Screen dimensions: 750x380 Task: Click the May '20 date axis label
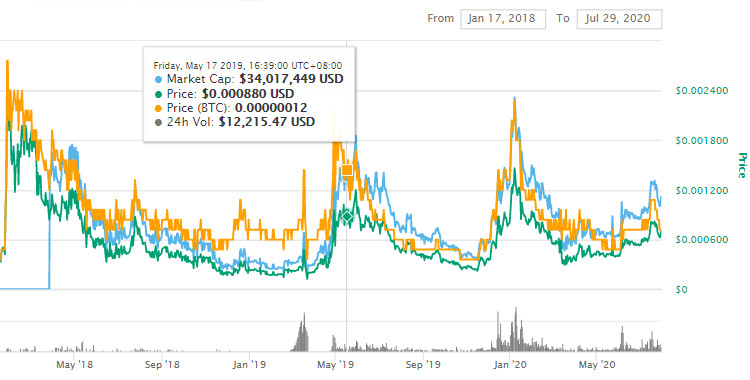click(x=596, y=365)
